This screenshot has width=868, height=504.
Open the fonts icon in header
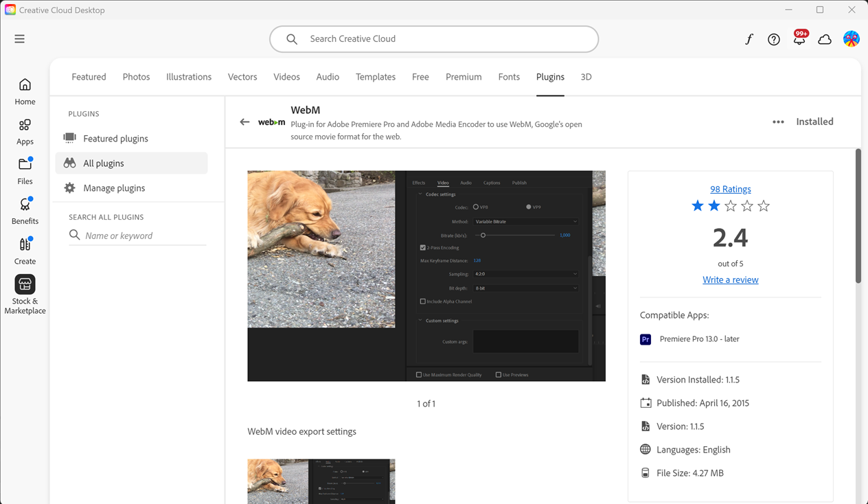pyautogui.click(x=749, y=39)
